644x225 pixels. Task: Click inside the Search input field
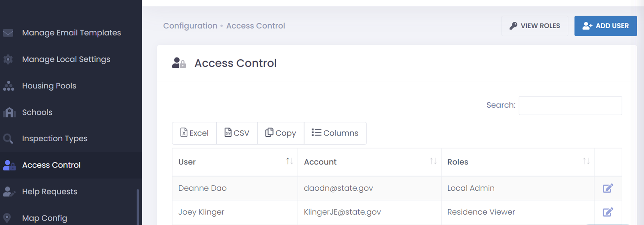tap(570, 105)
